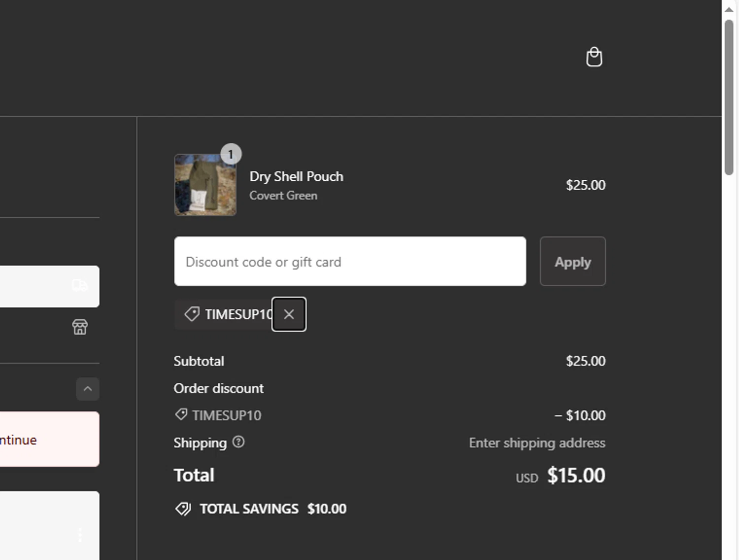Open the Dry Shell Pouch product thumbnail
The image size is (739, 560).
(205, 186)
